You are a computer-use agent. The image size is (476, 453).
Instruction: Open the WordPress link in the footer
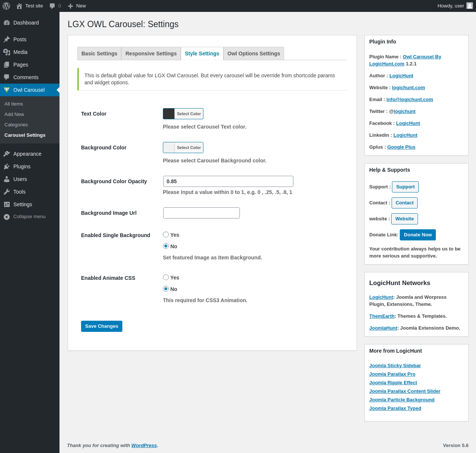point(144,446)
